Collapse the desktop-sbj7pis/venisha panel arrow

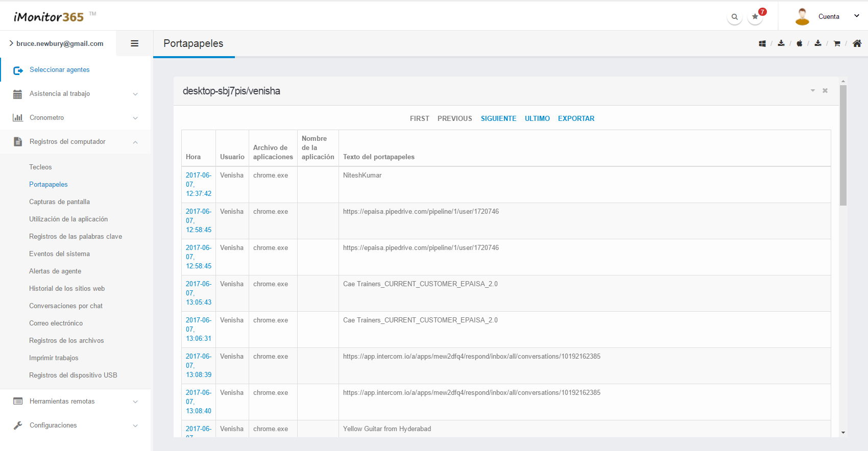[x=812, y=91]
